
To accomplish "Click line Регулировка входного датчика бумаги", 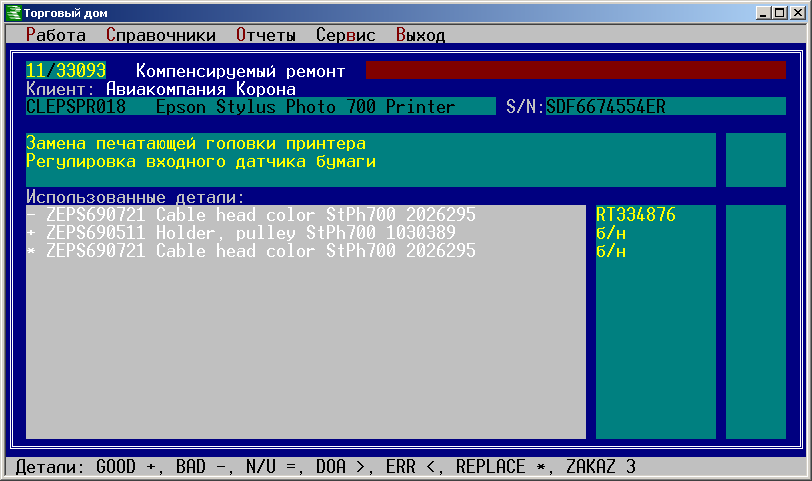I will pyautogui.click(x=201, y=161).
